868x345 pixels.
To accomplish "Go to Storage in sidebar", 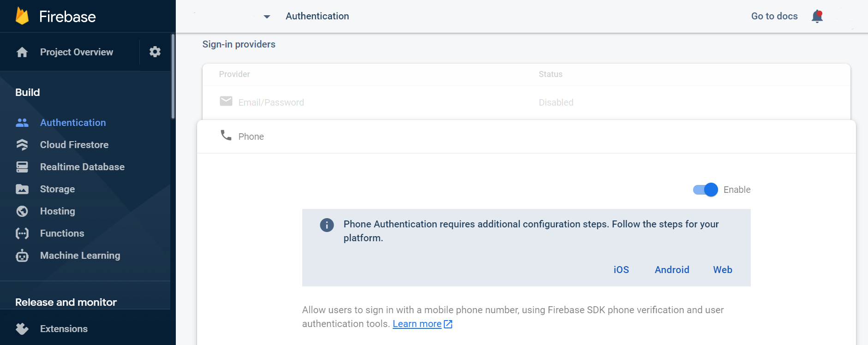I will coord(57,189).
